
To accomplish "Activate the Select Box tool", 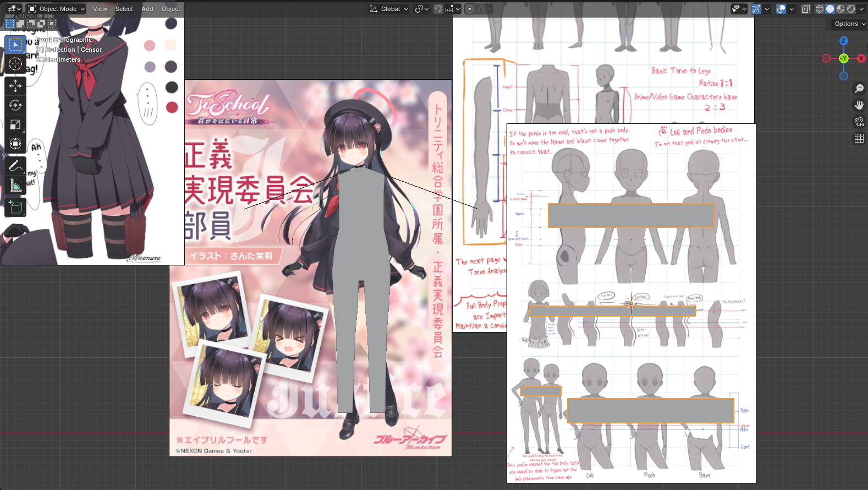I will [x=15, y=45].
